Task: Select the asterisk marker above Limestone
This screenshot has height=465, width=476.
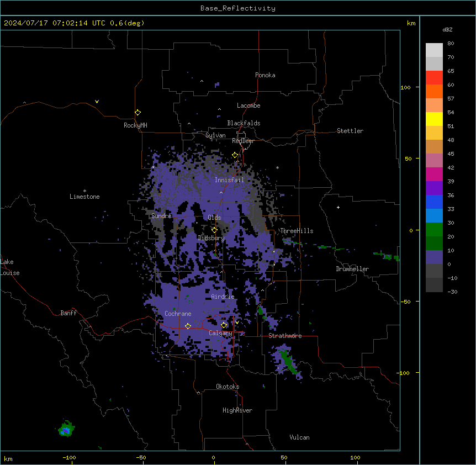Action: point(84,191)
